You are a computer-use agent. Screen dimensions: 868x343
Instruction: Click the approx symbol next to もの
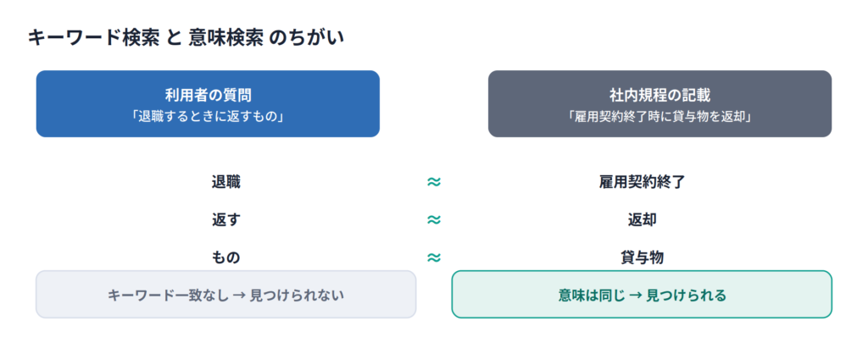click(x=434, y=257)
